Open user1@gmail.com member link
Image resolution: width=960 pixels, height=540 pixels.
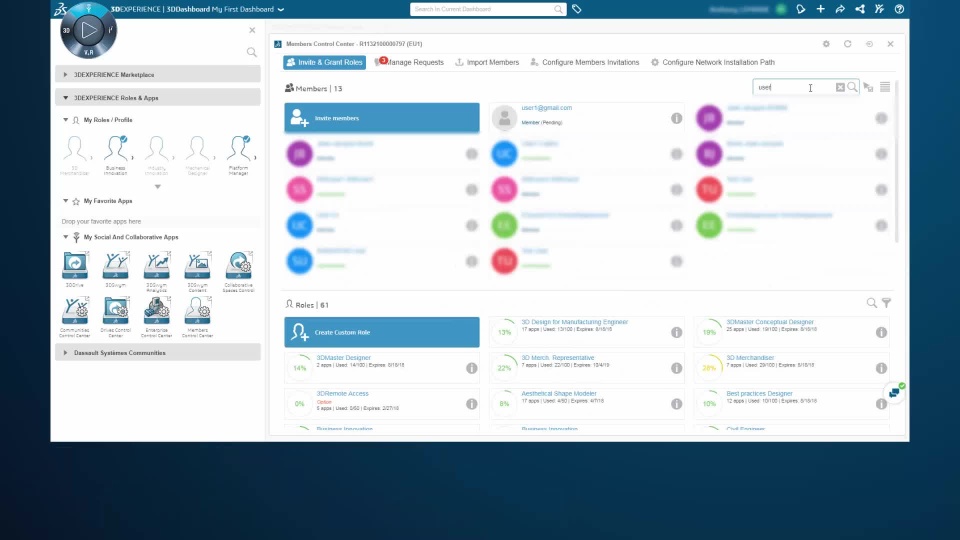(547, 108)
